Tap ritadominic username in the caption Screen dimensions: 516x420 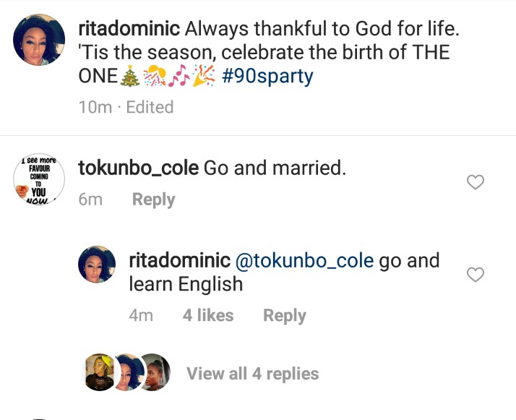[129, 30]
